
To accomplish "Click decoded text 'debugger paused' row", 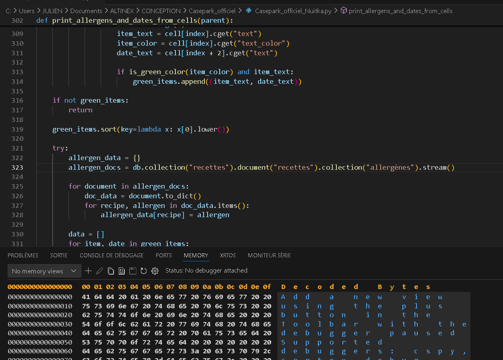I will (x=368, y=333).
